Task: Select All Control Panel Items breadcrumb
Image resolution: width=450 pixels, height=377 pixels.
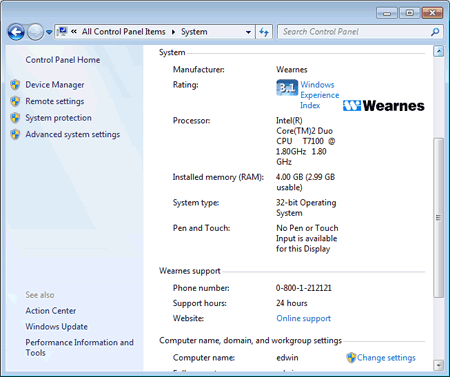Action: coord(124,32)
